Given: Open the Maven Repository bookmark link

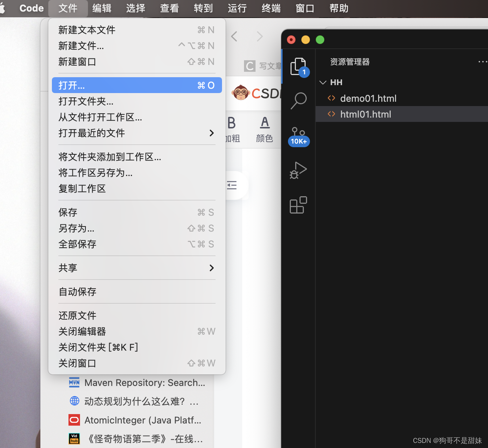Looking at the screenshot, I should coord(144,382).
